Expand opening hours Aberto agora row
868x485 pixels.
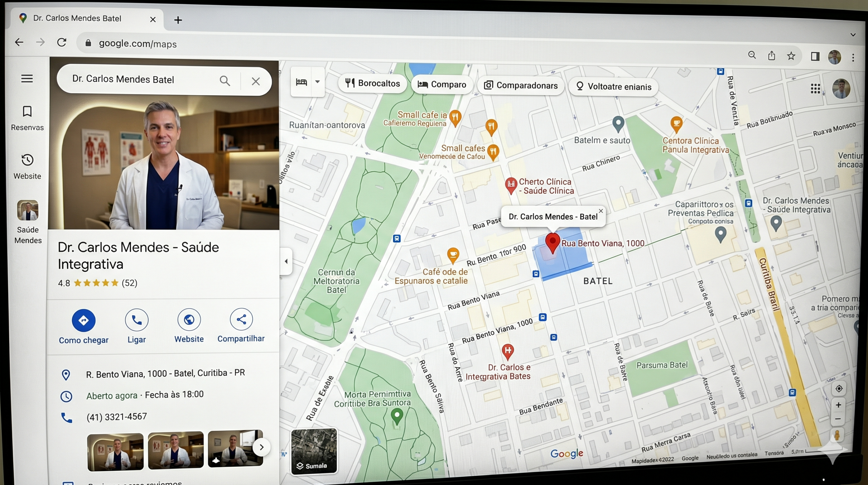point(145,395)
